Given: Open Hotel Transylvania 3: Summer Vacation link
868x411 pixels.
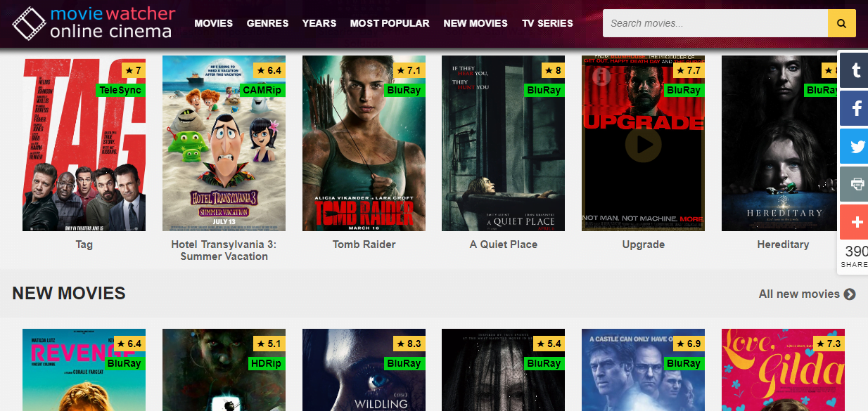Looking at the screenshot, I should (224, 250).
